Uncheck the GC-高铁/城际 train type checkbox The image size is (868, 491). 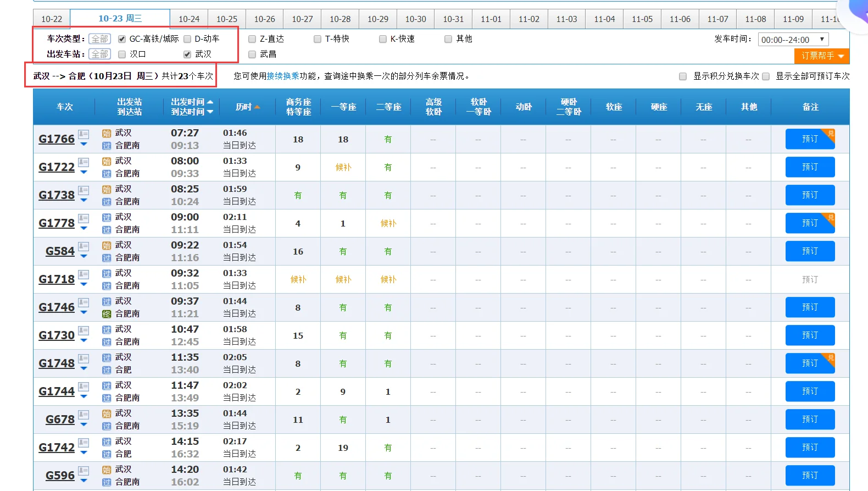[122, 39]
